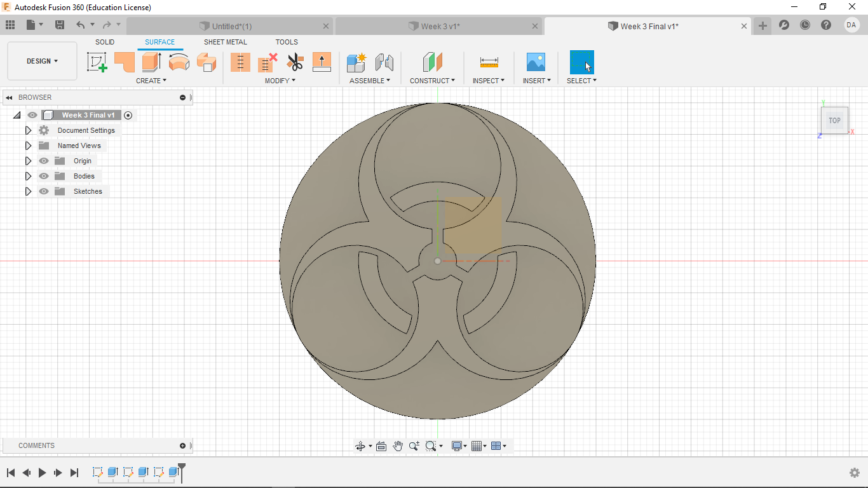The height and width of the screenshot is (488, 868).
Task: Click the Joint tool icon
Action: click(x=384, y=62)
